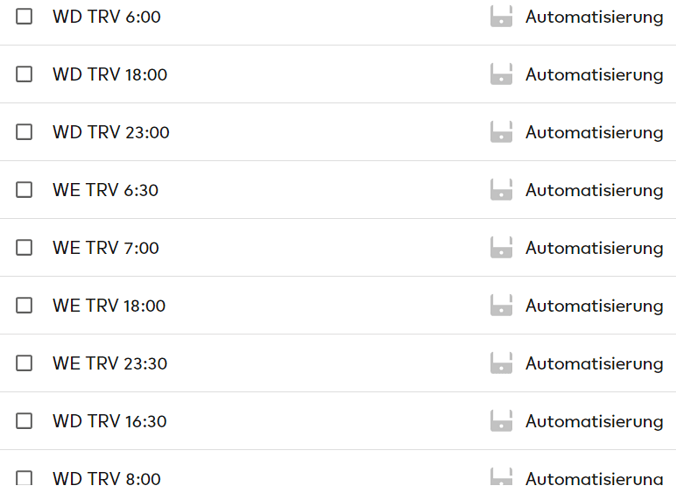Select the WD TRV 8:00 checkbox
Screen dimensions: 676x500
click(x=24, y=478)
